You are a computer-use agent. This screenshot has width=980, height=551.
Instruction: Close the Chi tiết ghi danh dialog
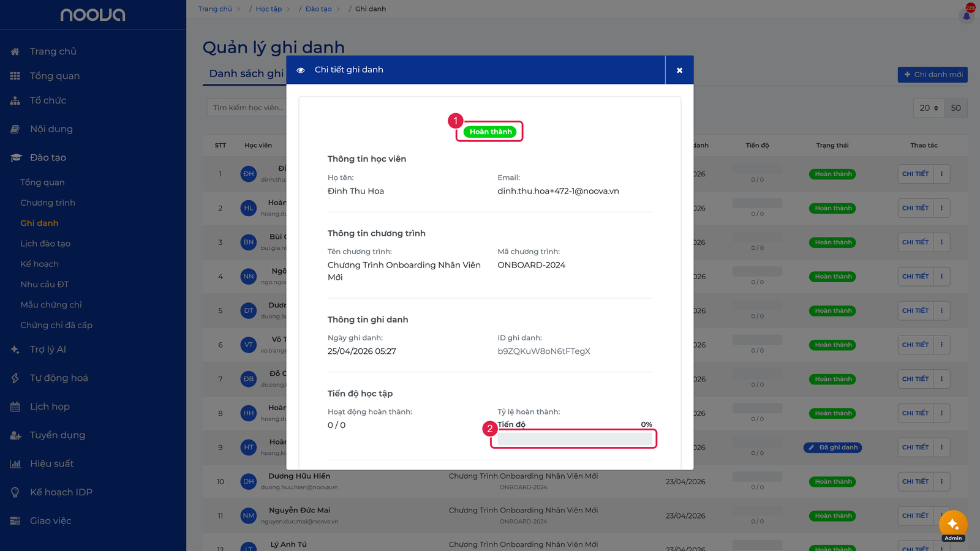[x=679, y=70]
